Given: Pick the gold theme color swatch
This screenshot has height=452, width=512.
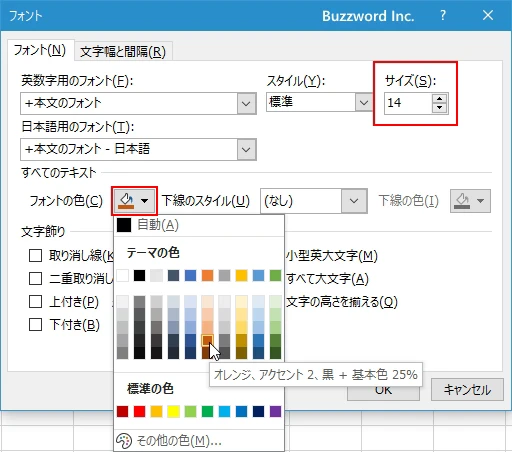Looking at the screenshot, I should click(x=241, y=276).
